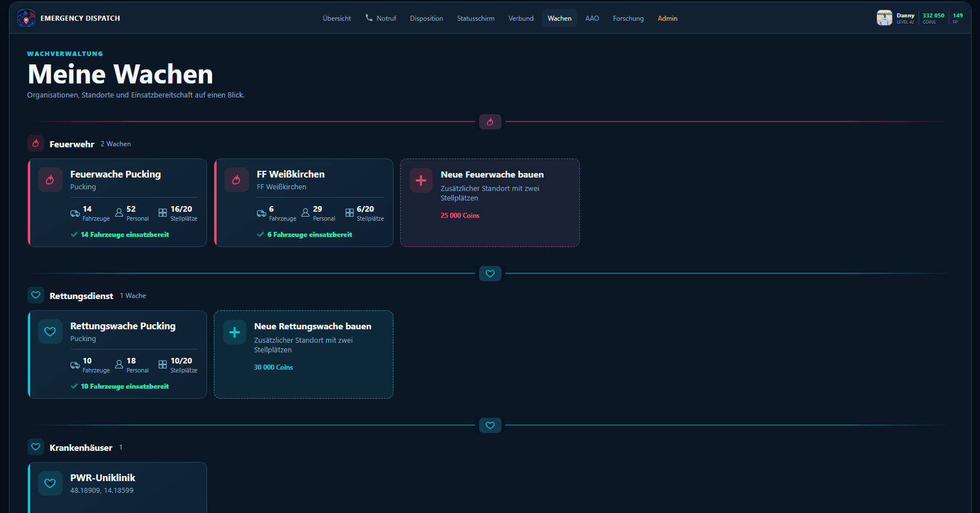Screen dimensions: 980x513
Task: Click the plus icon for Neue Feuerwache
Action: 421,180
